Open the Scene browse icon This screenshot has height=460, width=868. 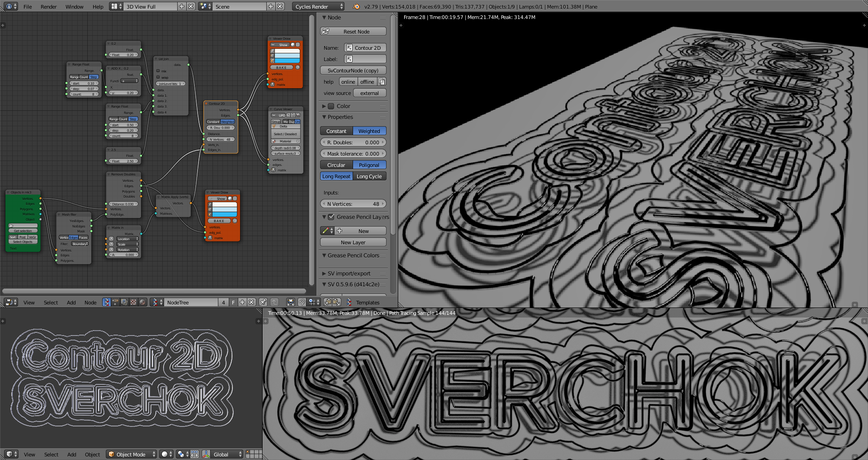205,6
